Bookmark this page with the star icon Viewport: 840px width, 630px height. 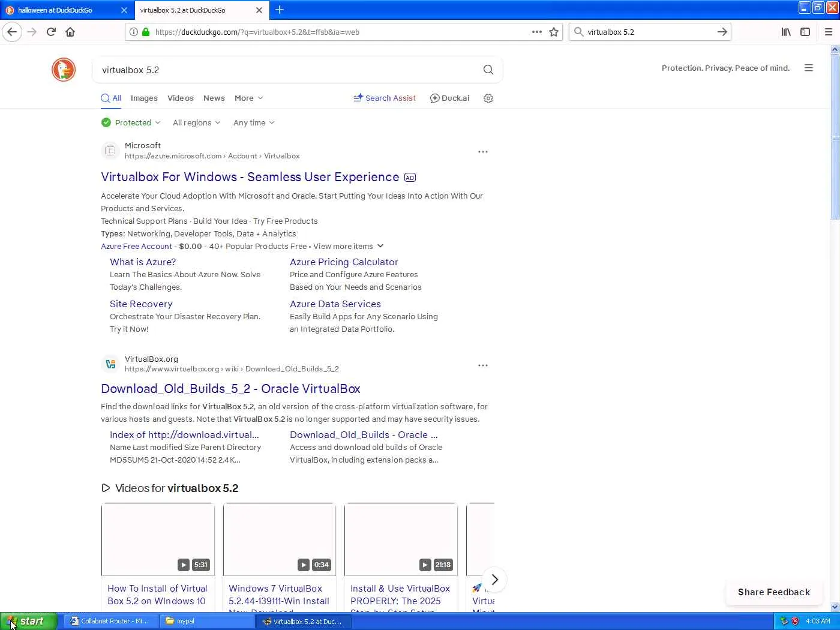554,32
